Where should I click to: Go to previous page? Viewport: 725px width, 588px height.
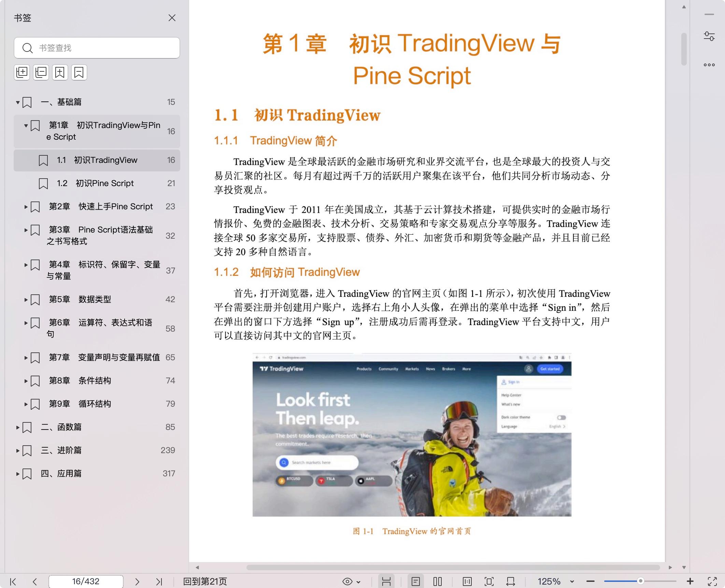point(34,582)
